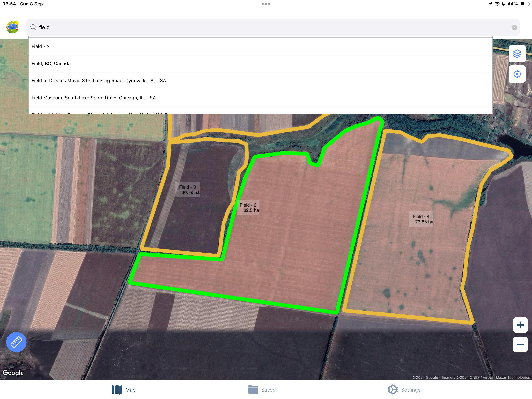Screen dimensions: 532x399
Task: Open the Settings tab
Action: click(404, 390)
